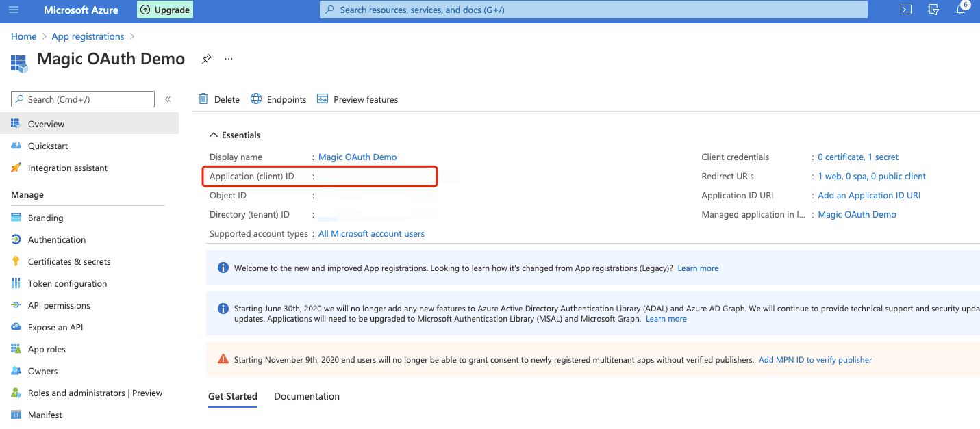
Task: Click the key icon for Certificates & secrets
Action: point(16,261)
